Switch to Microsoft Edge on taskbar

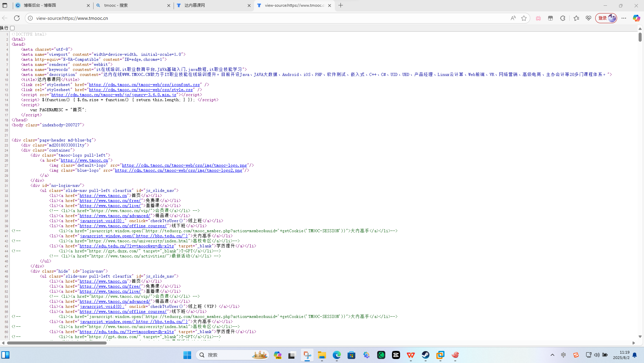pos(337,355)
